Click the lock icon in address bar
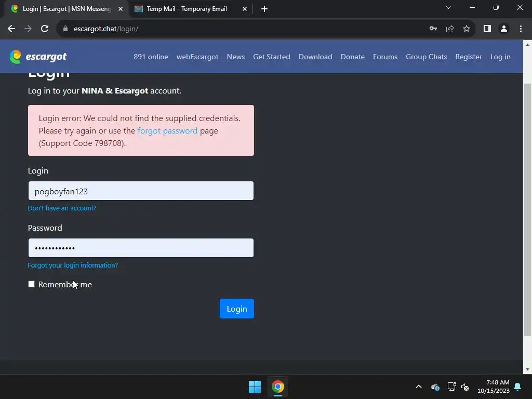 [65, 29]
